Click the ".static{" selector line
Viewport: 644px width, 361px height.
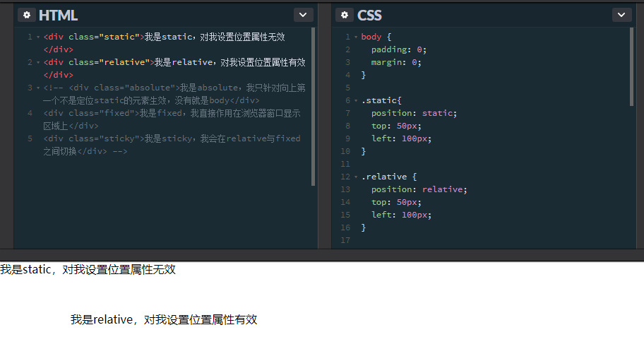click(x=381, y=100)
